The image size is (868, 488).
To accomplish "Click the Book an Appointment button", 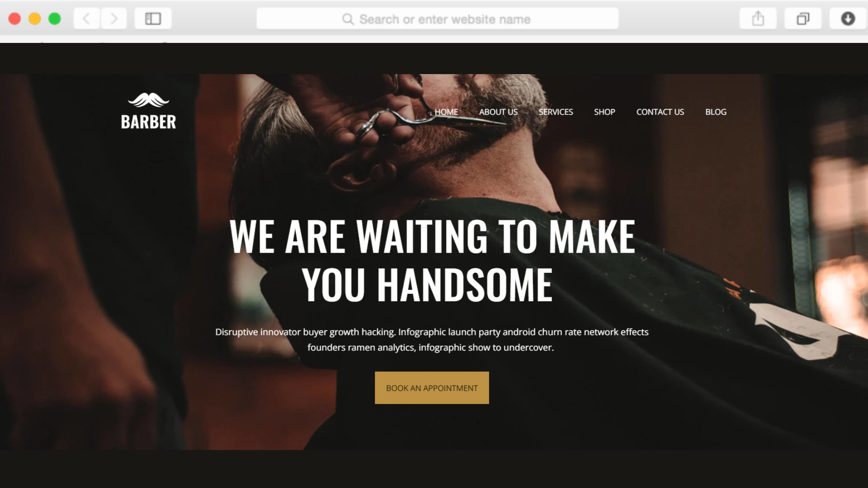I will point(432,388).
